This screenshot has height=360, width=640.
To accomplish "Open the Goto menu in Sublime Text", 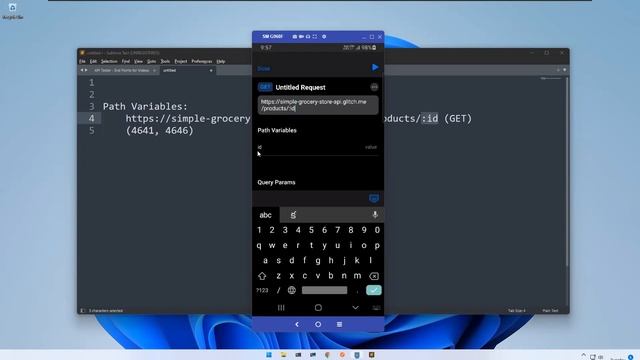I will (x=151, y=61).
